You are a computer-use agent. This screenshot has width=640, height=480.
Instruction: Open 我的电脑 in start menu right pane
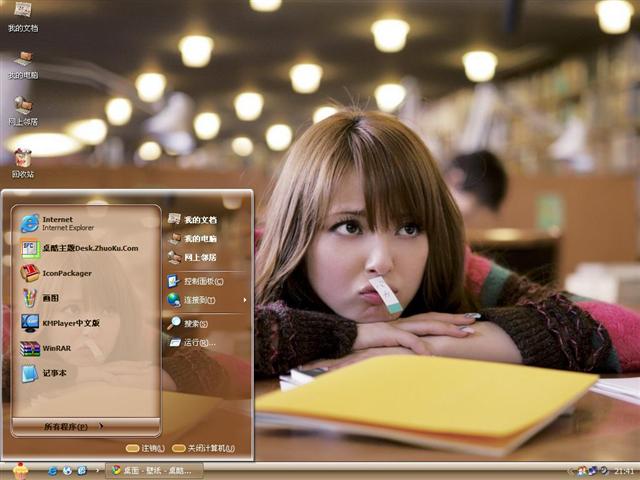192,238
